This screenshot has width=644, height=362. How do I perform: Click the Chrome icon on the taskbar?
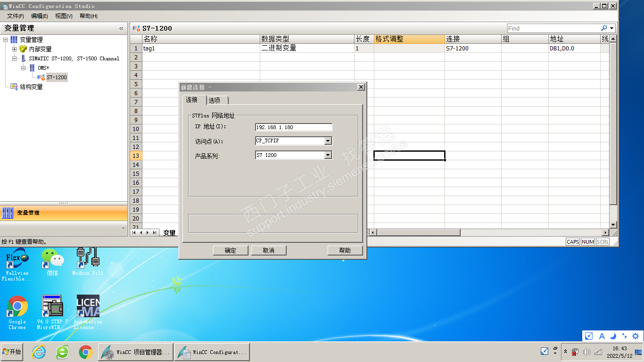tap(85, 352)
